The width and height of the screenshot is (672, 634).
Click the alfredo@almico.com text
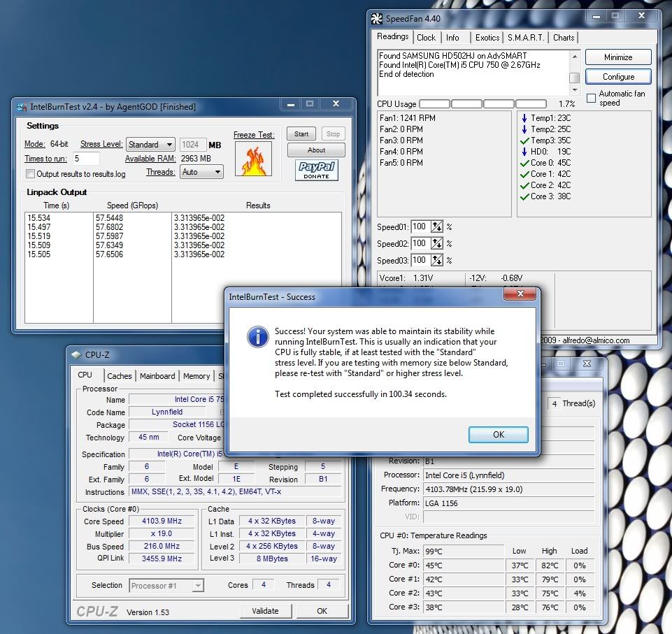pyautogui.click(x=596, y=340)
